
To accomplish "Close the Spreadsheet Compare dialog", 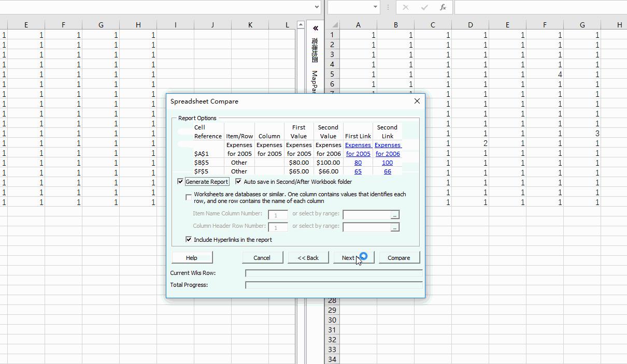I will click(x=417, y=101).
